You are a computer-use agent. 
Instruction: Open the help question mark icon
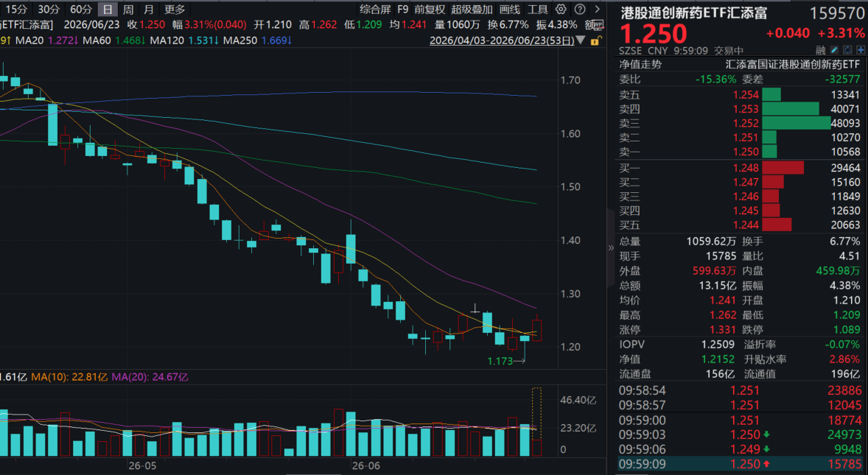pyautogui.click(x=580, y=10)
